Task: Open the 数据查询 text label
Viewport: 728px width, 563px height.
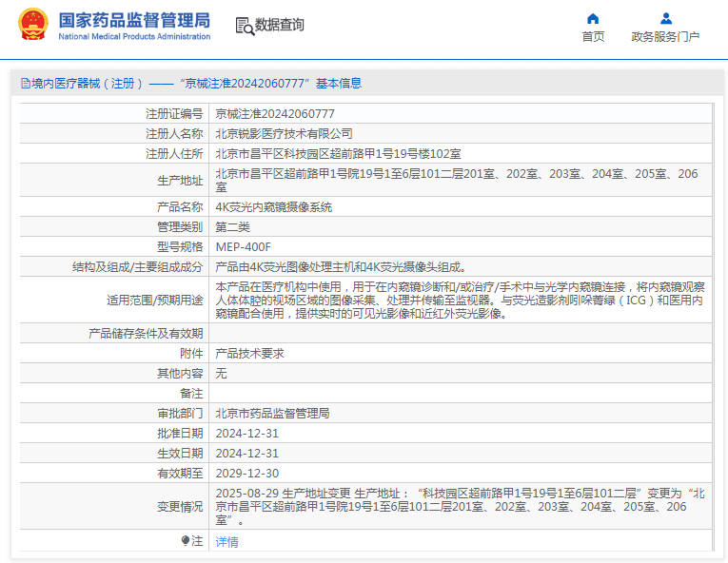Action: 280,26
